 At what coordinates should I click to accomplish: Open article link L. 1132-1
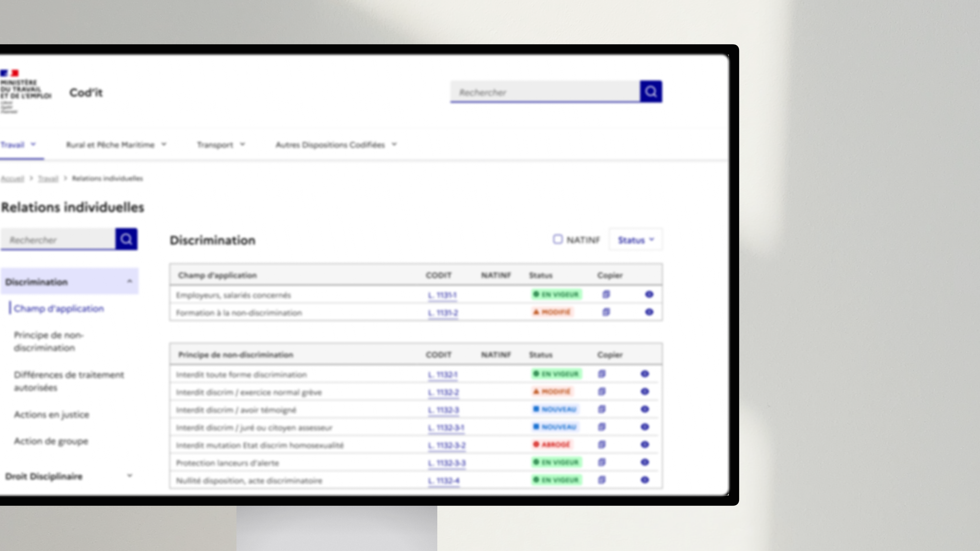(443, 374)
